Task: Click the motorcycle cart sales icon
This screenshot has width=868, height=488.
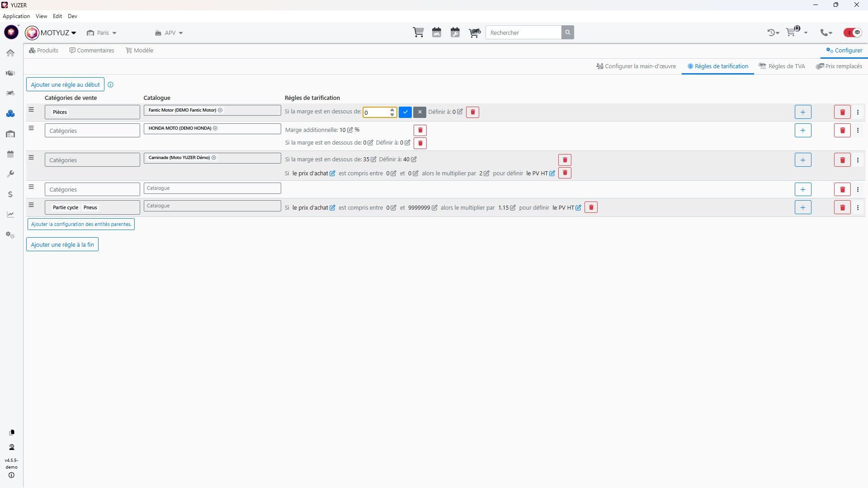Action: pyautogui.click(x=474, y=33)
